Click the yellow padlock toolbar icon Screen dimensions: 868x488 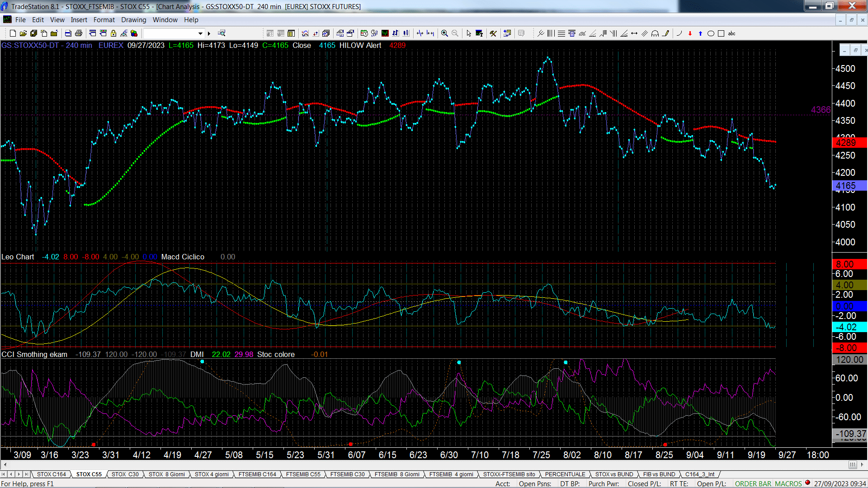(x=113, y=33)
